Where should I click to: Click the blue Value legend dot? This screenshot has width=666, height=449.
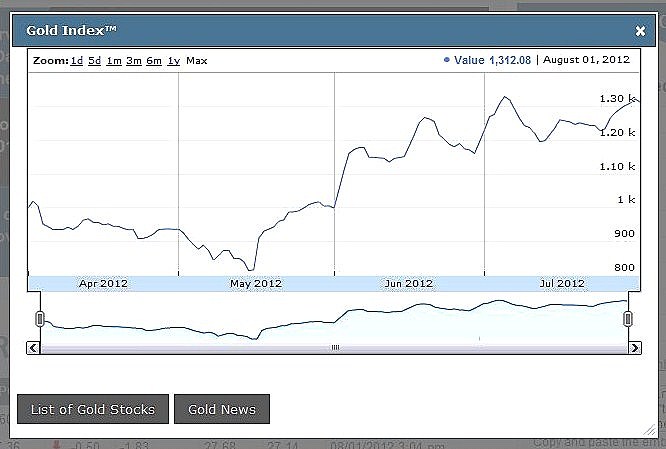coord(446,60)
